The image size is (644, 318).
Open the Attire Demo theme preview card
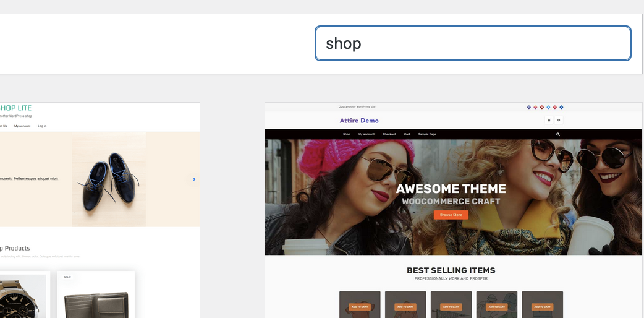454,210
